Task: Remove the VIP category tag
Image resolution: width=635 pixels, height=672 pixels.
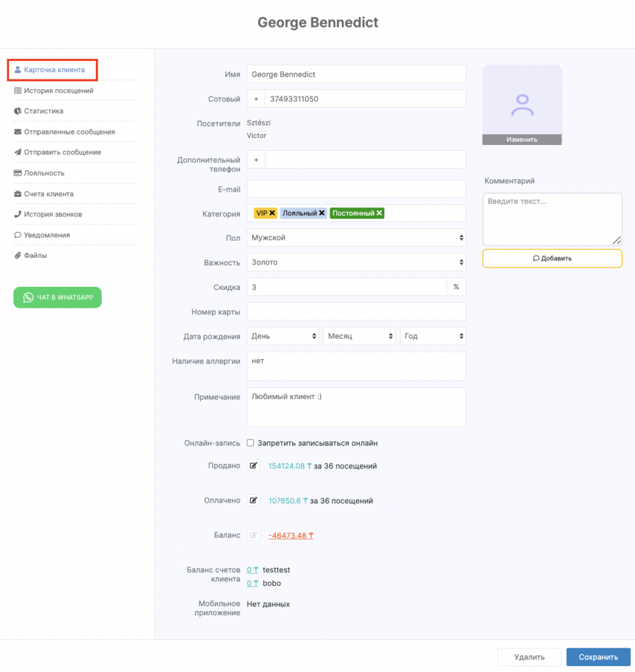Action: point(273,213)
